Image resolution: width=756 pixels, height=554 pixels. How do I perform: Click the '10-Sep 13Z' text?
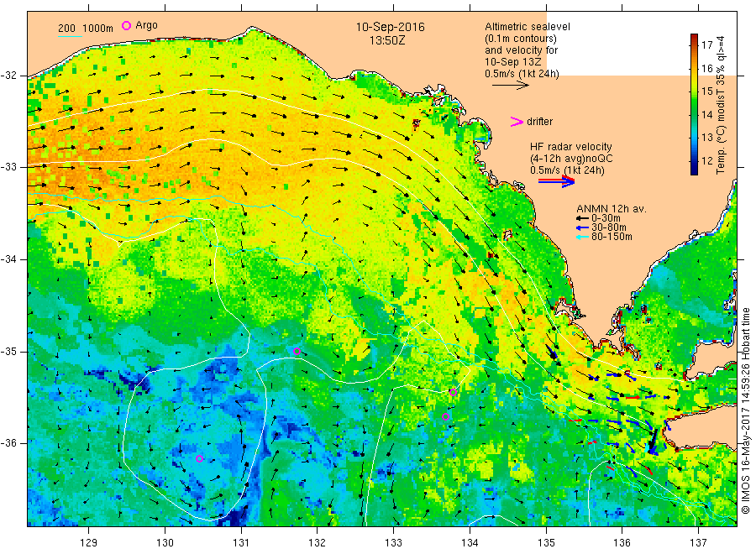click(x=513, y=62)
